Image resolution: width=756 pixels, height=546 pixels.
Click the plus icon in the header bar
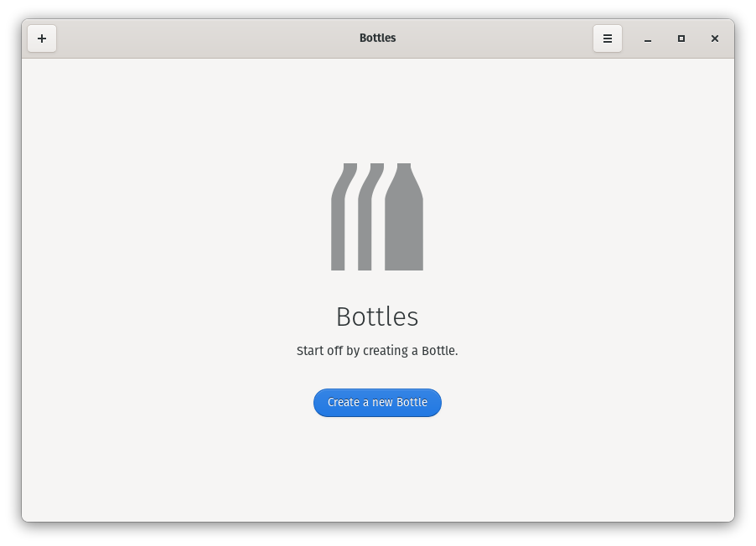coord(42,39)
